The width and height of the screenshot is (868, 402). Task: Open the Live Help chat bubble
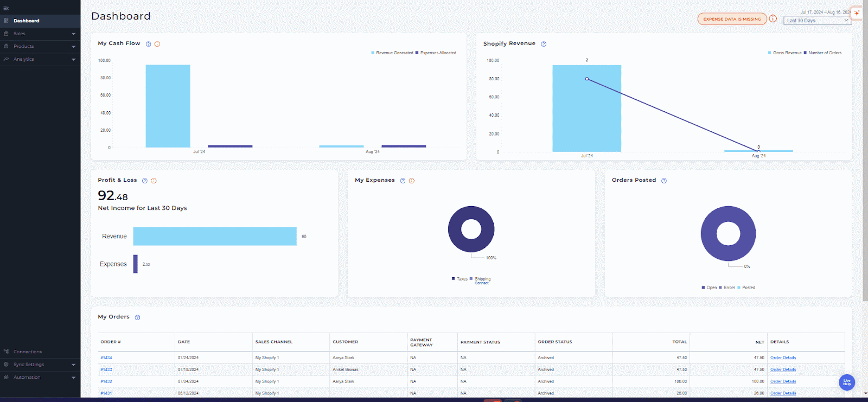tap(846, 382)
